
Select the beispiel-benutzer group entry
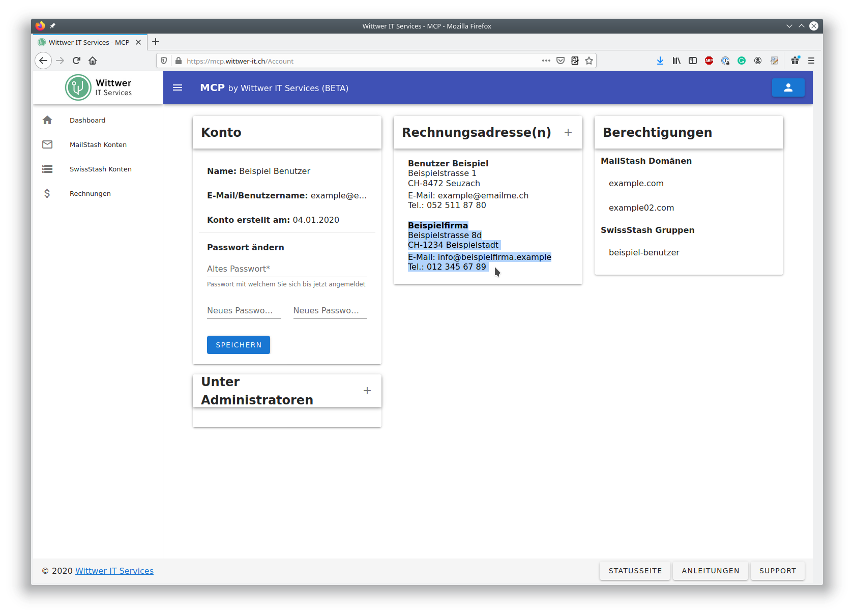(644, 252)
